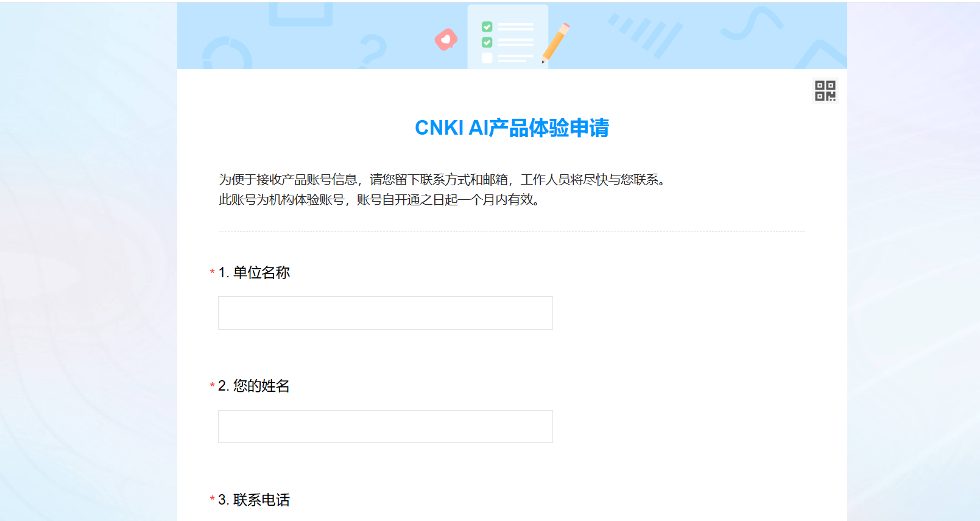Click the label 1. 单位名称
980x521 pixels.
pyautogui.click(x=254, y=272)
